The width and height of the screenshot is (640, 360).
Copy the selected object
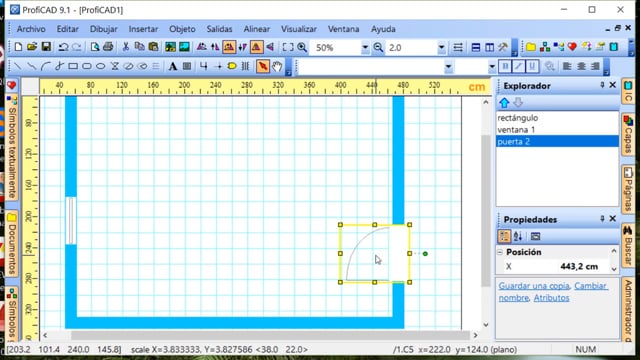140,47
